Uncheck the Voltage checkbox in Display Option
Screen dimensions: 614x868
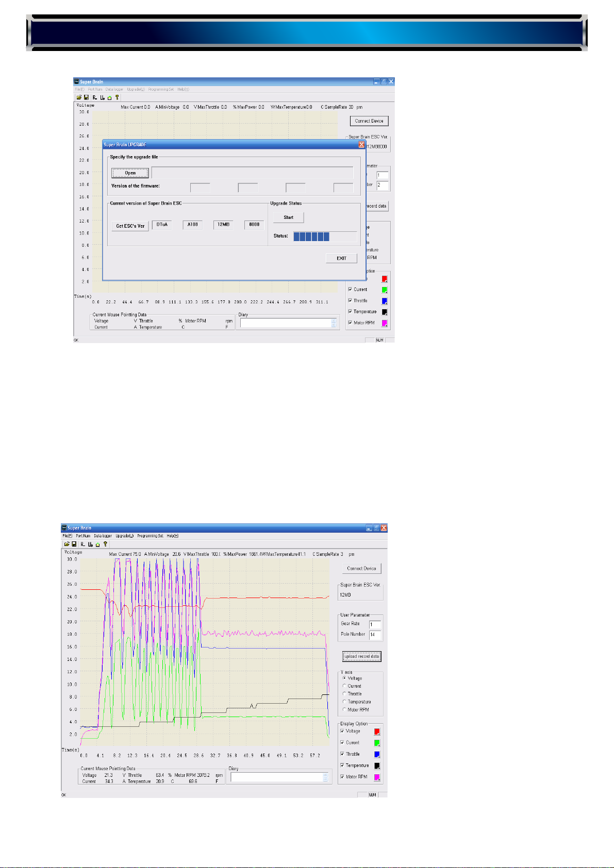[x=342, y=731]
